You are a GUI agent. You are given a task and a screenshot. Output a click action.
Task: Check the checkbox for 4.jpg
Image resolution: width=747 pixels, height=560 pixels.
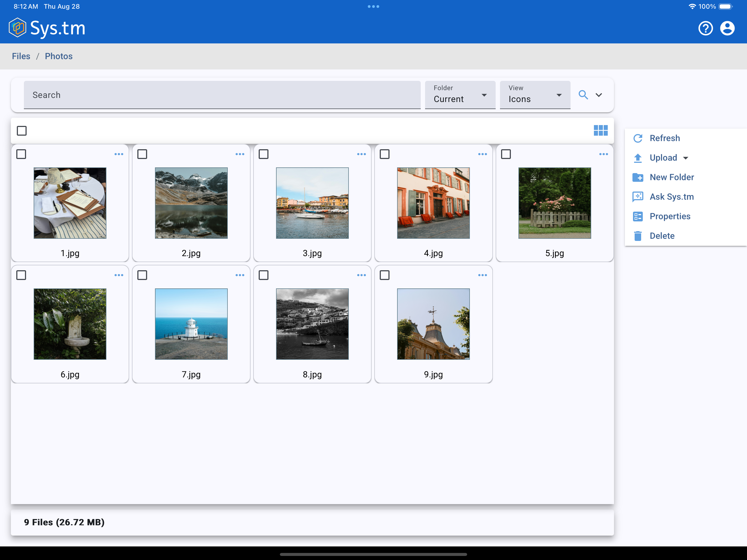(x=385, y=154)
